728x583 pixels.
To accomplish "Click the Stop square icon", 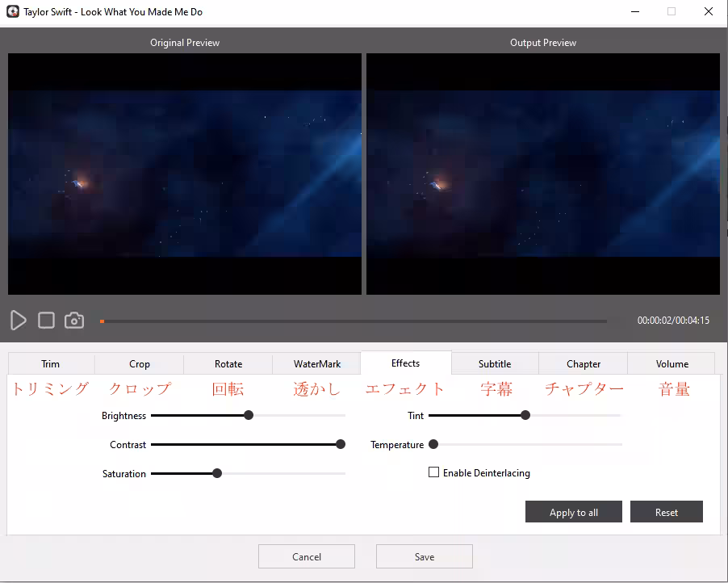I will [47, 321].
